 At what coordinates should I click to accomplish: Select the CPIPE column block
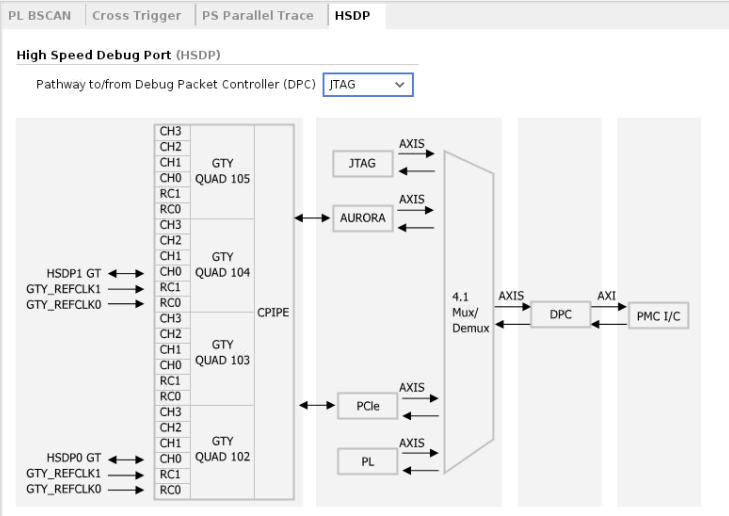click(x=273, y=311)
